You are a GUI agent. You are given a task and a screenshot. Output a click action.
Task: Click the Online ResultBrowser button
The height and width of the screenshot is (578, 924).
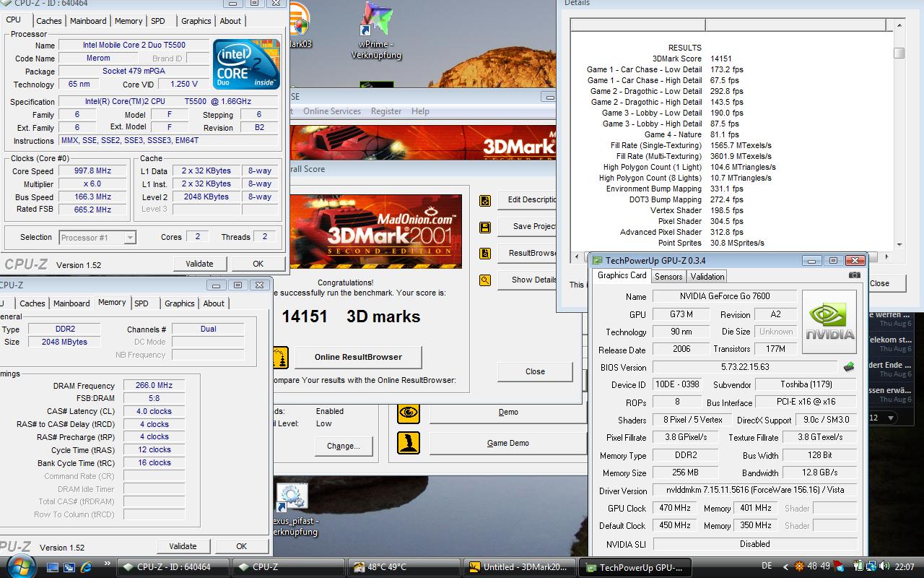(359, 357)
